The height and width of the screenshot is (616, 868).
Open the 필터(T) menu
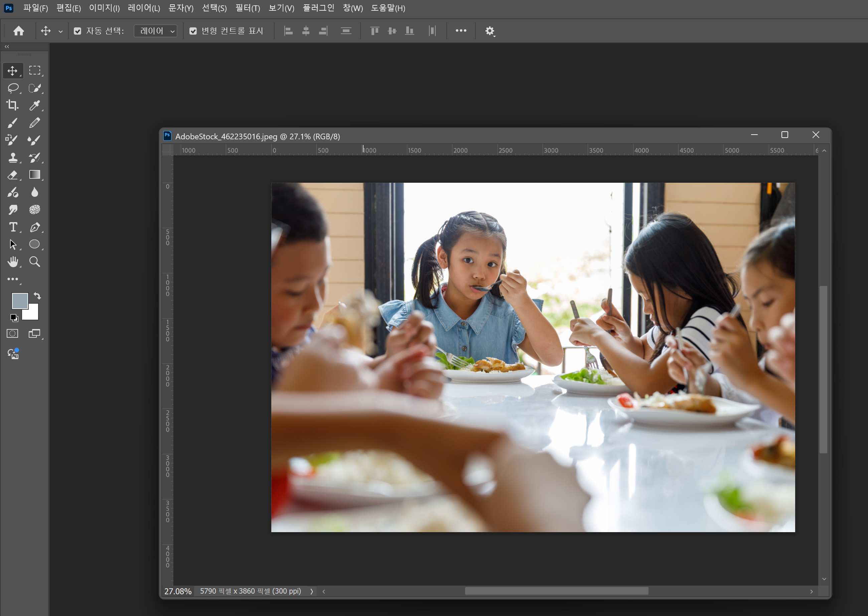[x=247, y=8]
